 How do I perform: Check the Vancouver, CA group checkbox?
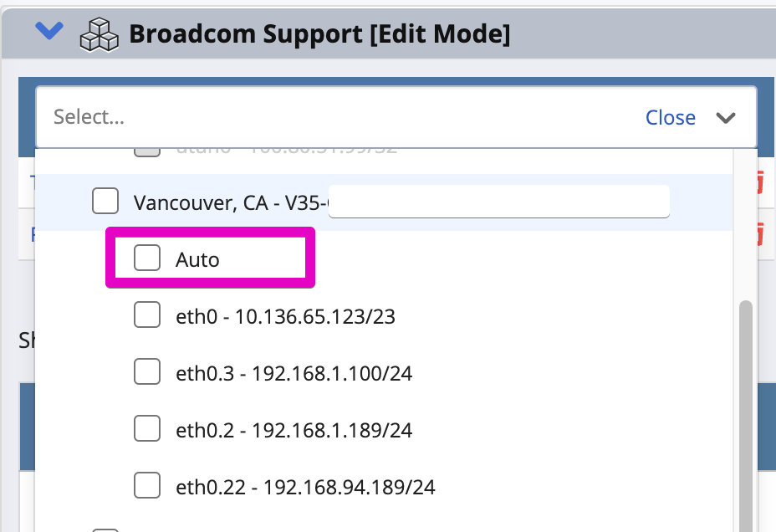click(x=105, y=202)
